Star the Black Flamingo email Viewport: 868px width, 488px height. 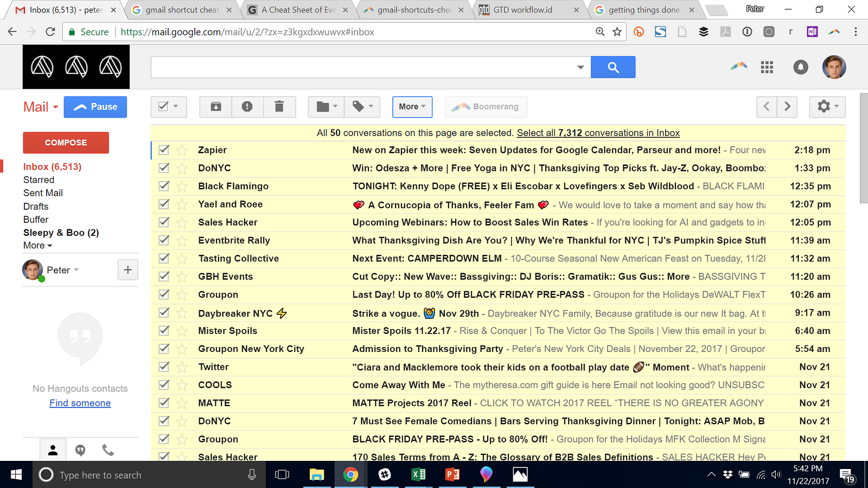click(x=182, y=187)
